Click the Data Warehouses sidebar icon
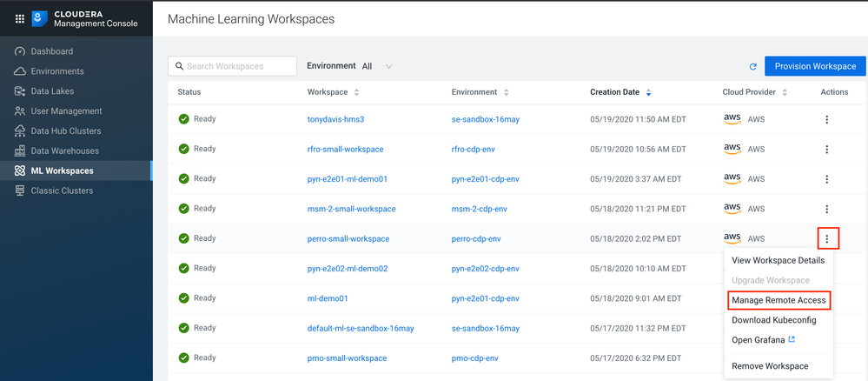 [x=20, y=150]
